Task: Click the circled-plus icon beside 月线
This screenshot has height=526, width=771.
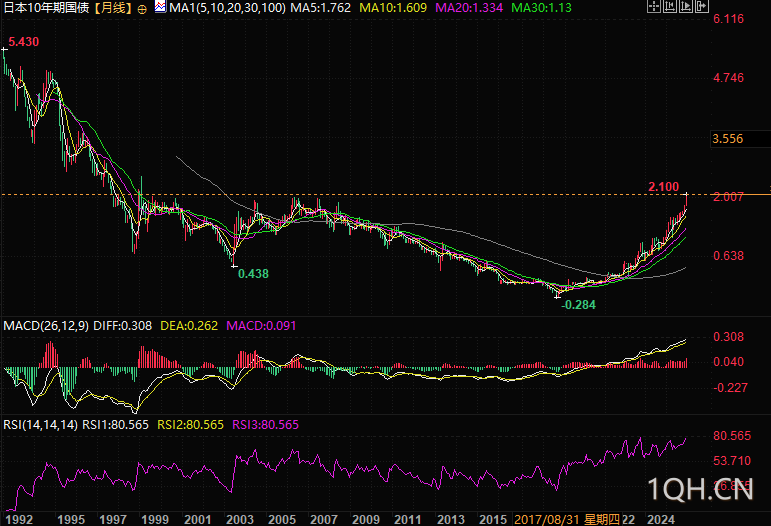Action: pyautogui.click(x=141, y=8)
